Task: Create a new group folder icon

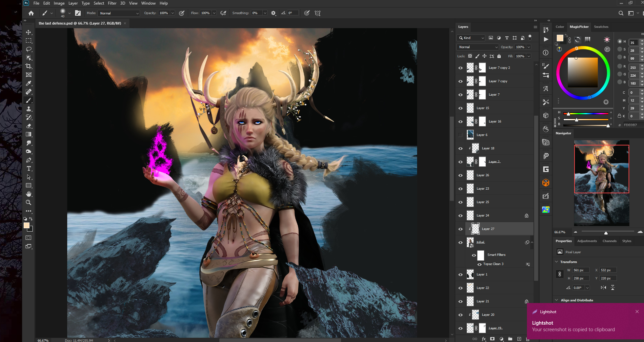Action: pos(510,339)
